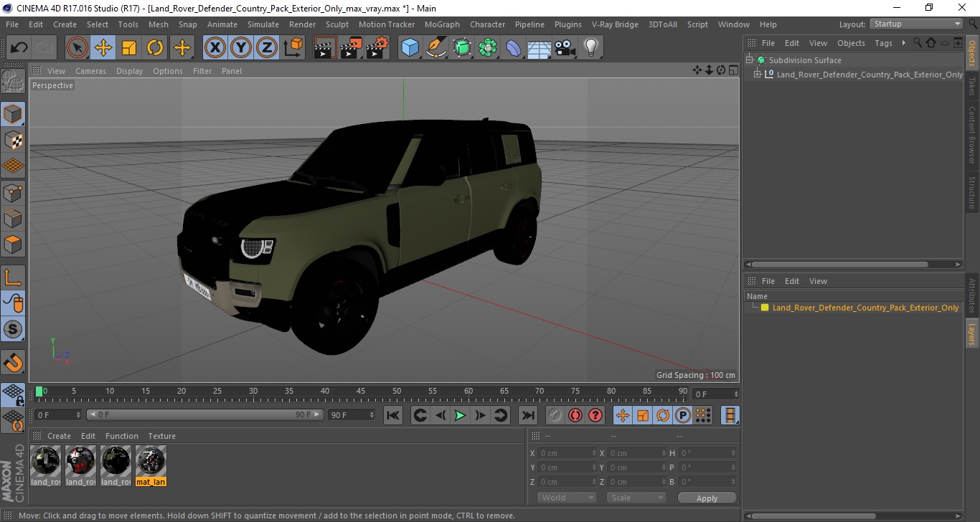
Task: Activate the Move tool
Action: point(103,48)
